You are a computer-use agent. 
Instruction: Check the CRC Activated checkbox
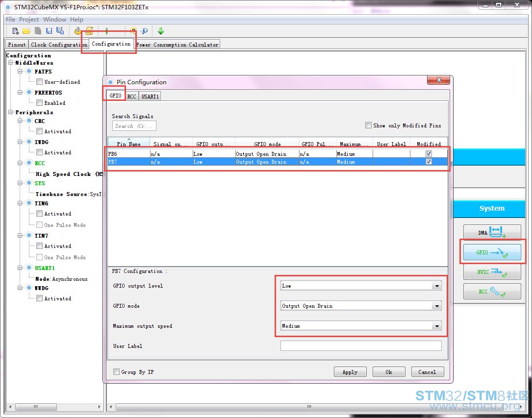coord(40,131)
